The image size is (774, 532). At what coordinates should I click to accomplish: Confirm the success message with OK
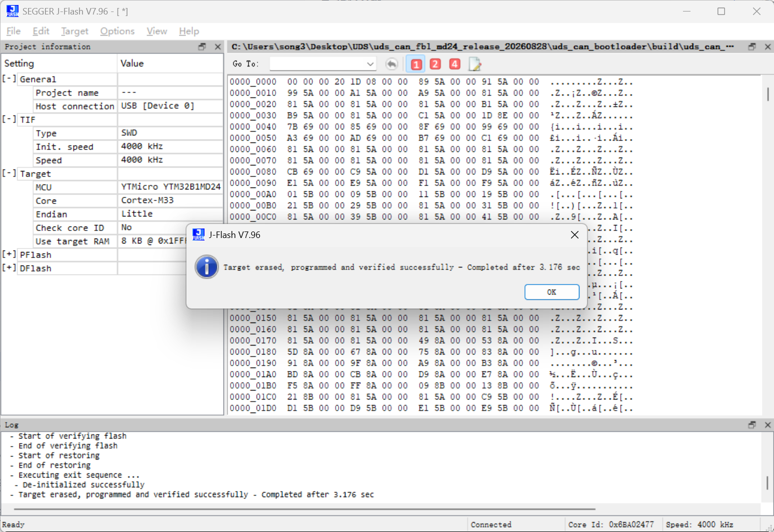(x=552, y=292)
